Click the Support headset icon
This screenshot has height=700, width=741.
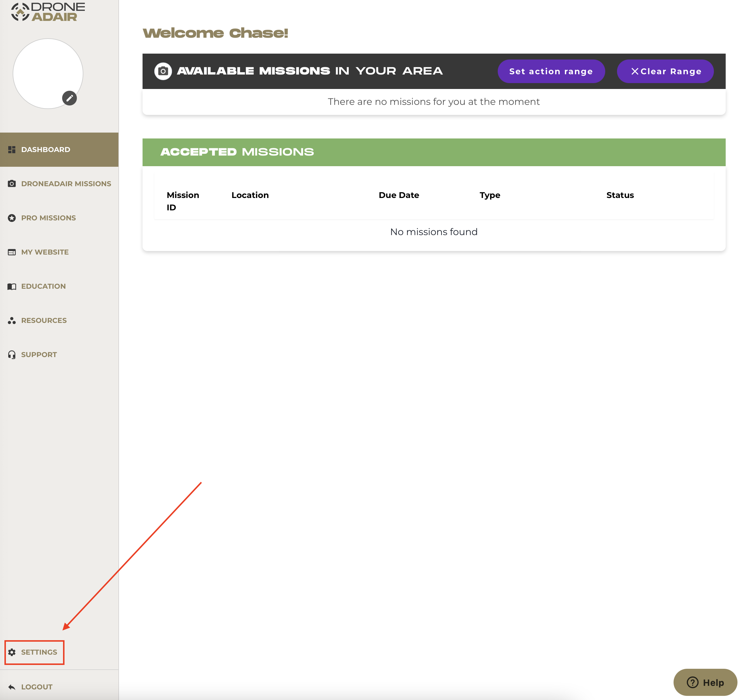tap(12, 355)
